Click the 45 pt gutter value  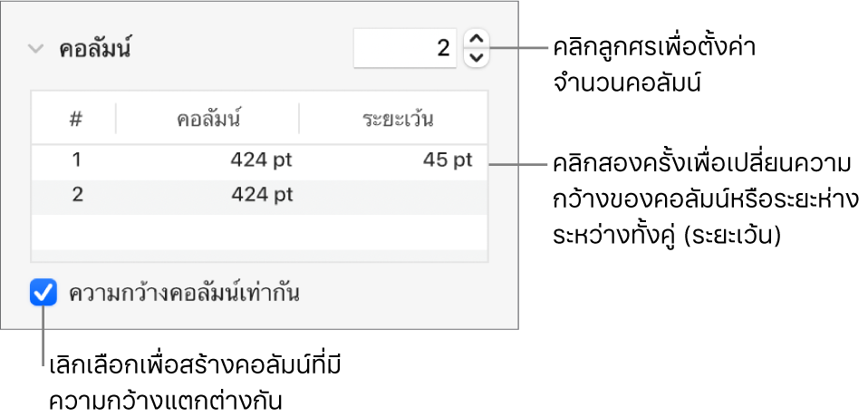(x=447, y=160)
